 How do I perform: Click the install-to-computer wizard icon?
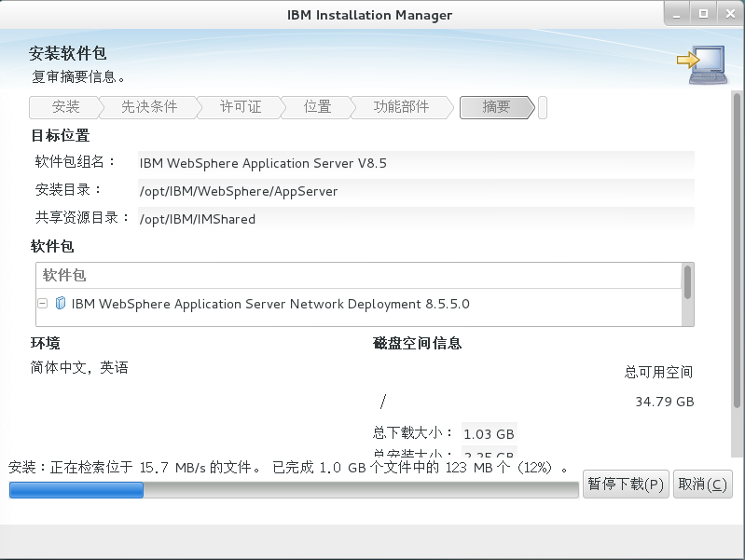702,65
